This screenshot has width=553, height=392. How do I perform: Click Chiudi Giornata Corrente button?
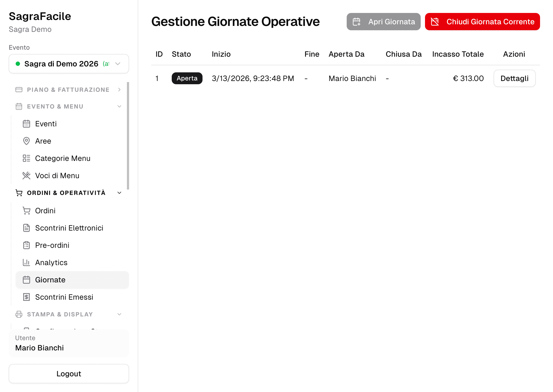(482, 22)
